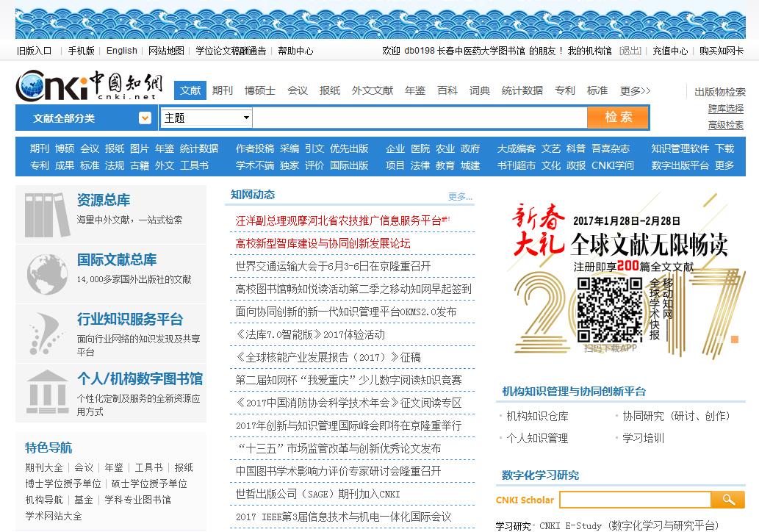
Task: Click the main search input field
Action: click(x=420, y=118)
